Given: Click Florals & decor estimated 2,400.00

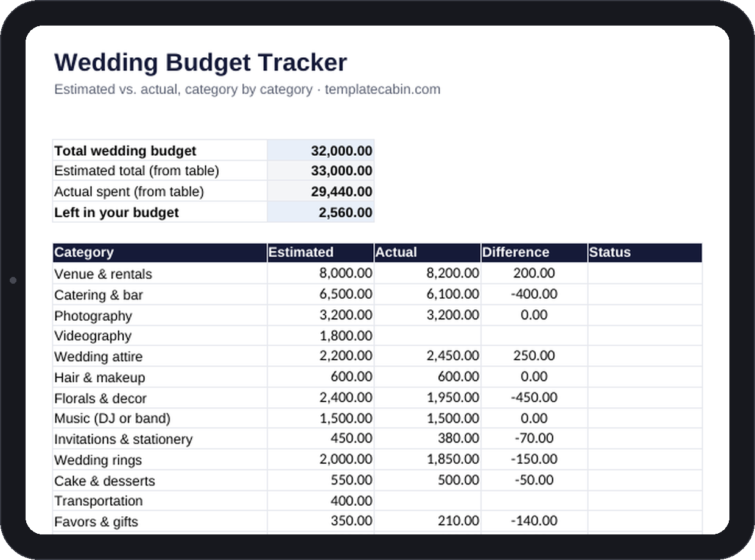Looking at the screenshot, I should click(321, 398).
